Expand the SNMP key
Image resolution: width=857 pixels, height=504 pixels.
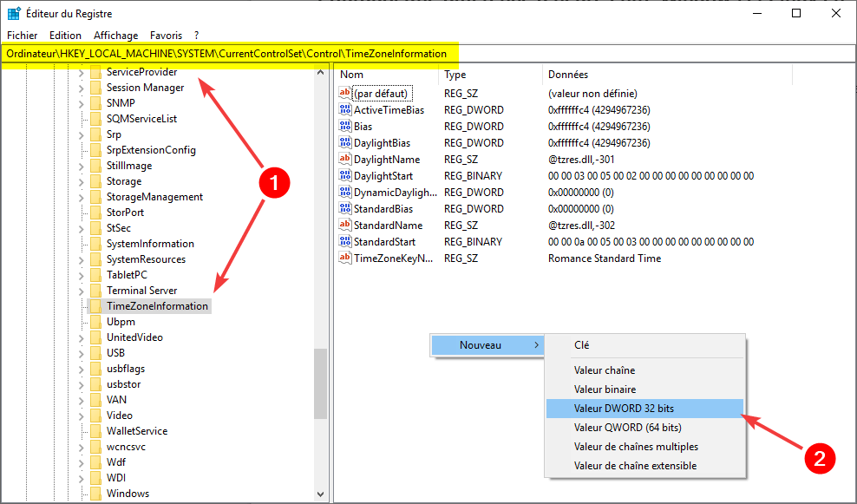(x=81, y=103)
